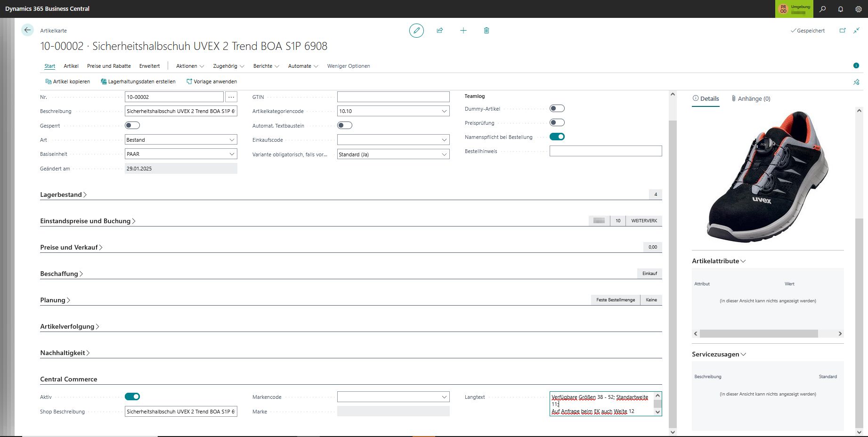
Task: Click the pencil edit icon
Action: pos(416,31)
